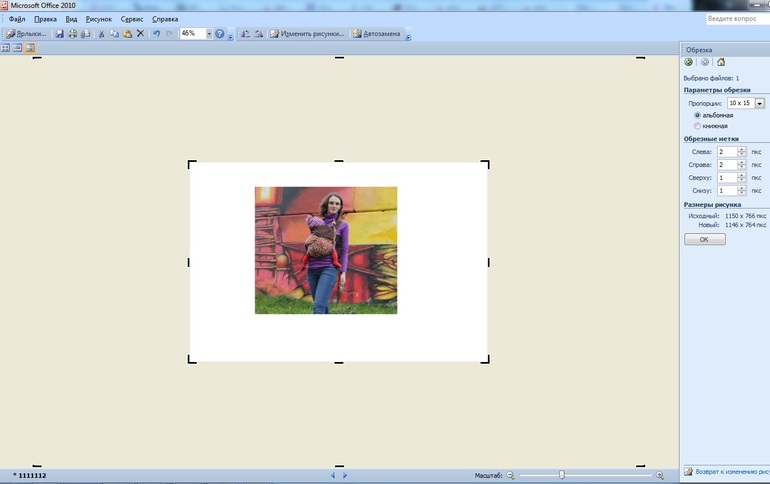
Task: Click the Redo arrow icon
Action: coord(169,34)
